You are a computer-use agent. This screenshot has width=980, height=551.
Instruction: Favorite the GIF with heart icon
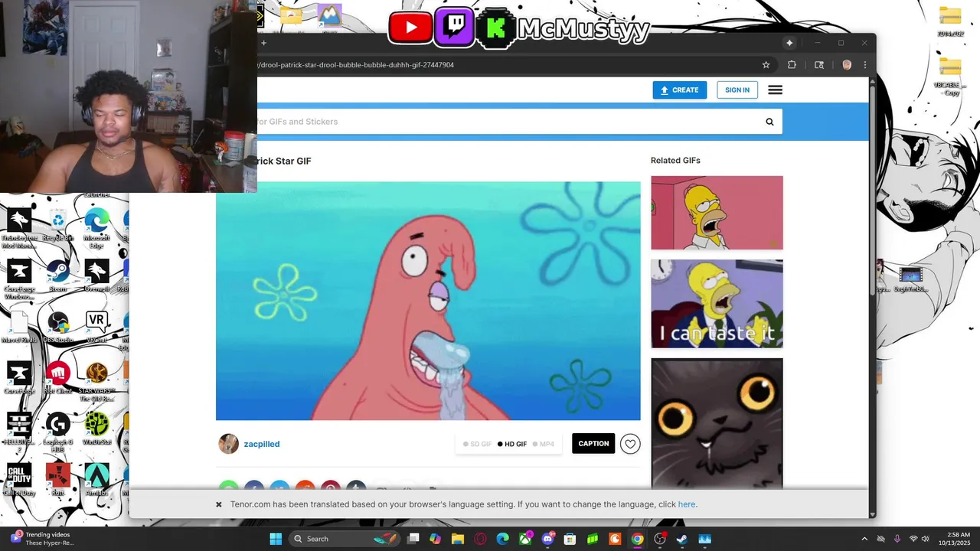(630, 444)
